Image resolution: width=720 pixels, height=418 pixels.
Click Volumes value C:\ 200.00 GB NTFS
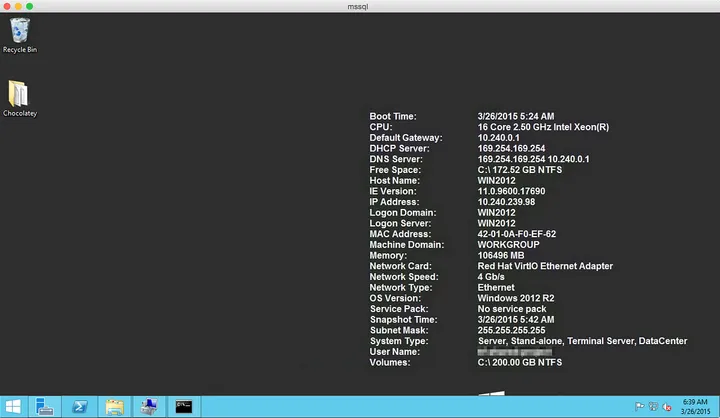[x=520, y=362]
